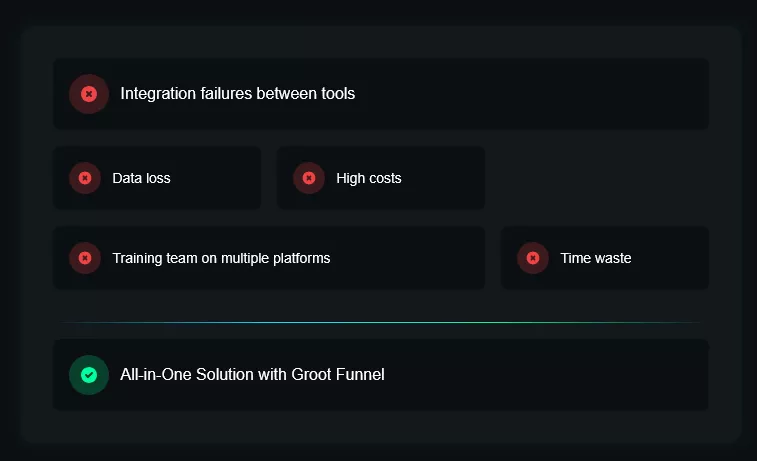Click blank space inside the Data loss card
Viewport: 757px width, 461px height.
point(220,178)
